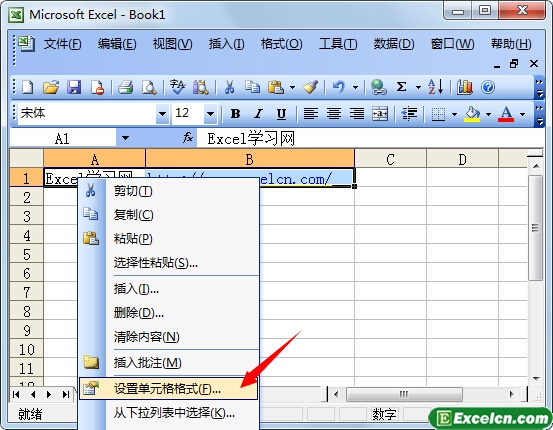This screenshot has width=553, height=430.
Task: Click the Print Preview icon
Action: [149, 87]
